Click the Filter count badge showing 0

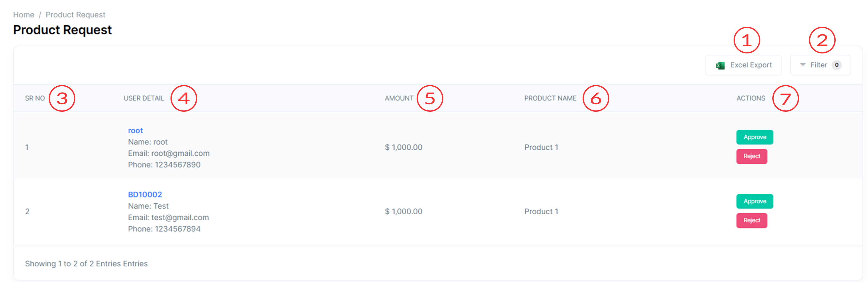pyautogui.click(x=836, y=65)
